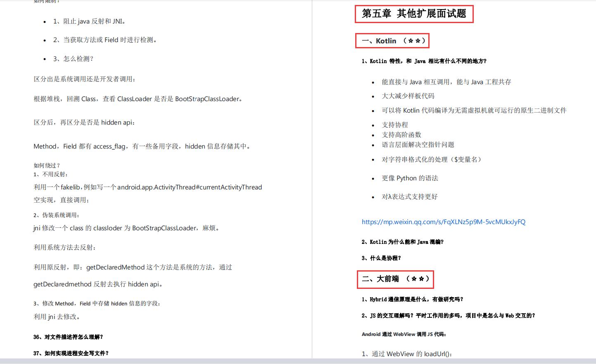Image resolution: width=596 pixels, height=364 pixels.
Task: Click the bullet '更像 Python 的语法'
Action: [x=410, y=178]
